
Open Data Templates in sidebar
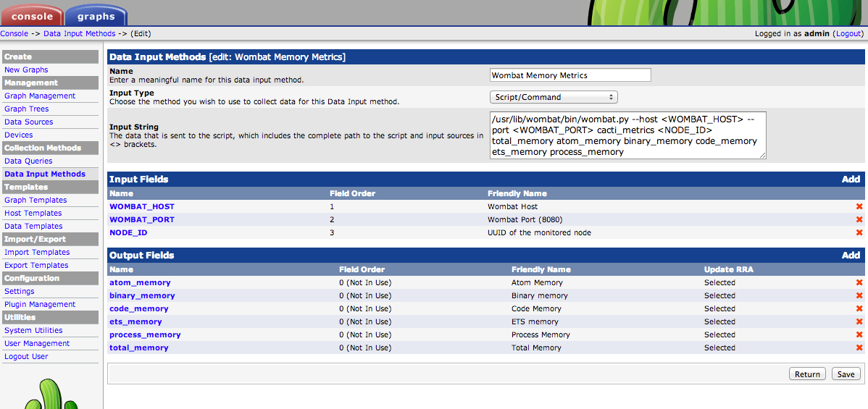33,226
